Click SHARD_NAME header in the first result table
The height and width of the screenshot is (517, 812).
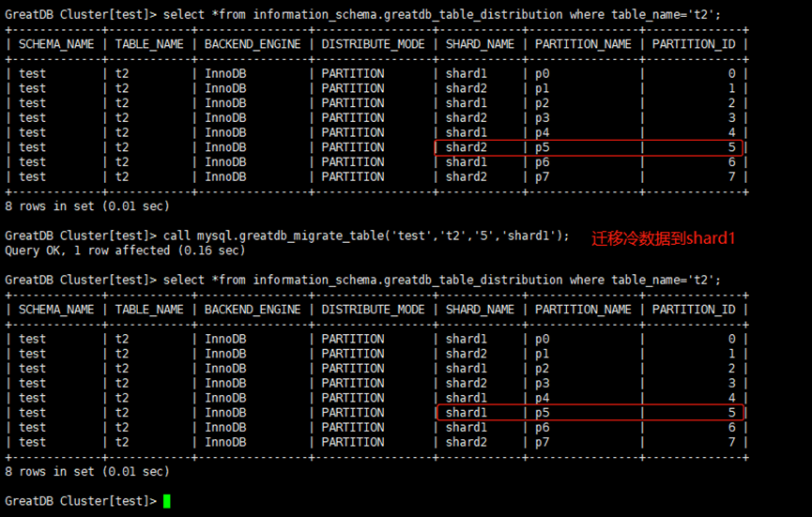(x=480, y=44)
